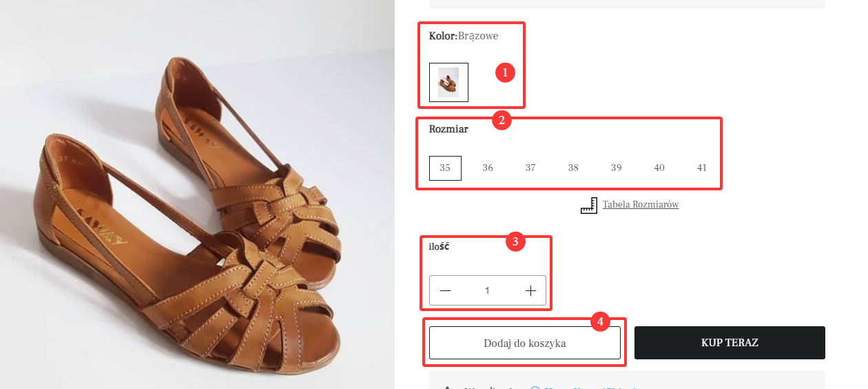This screenshot has height=389, width=868.
Task: Open the Tabela Rozmiarów size chart link
Action: 641,205
